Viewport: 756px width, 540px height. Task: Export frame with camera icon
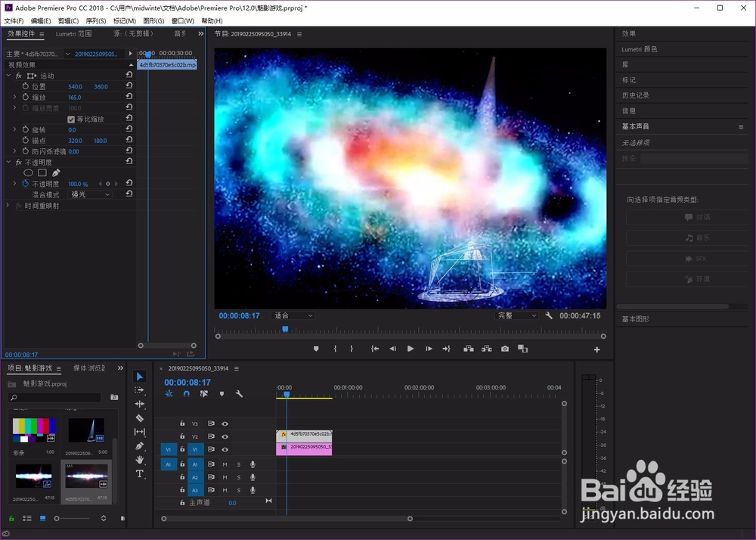click(x=505, y=349)
